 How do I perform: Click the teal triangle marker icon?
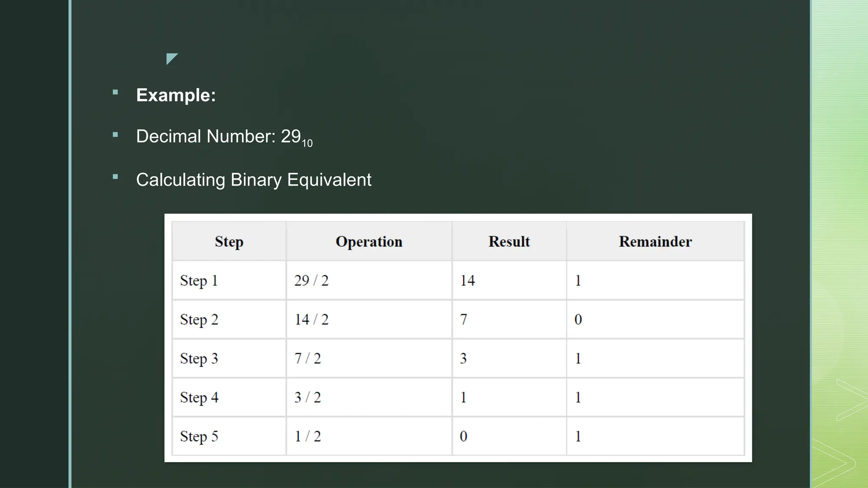[171, 58]
